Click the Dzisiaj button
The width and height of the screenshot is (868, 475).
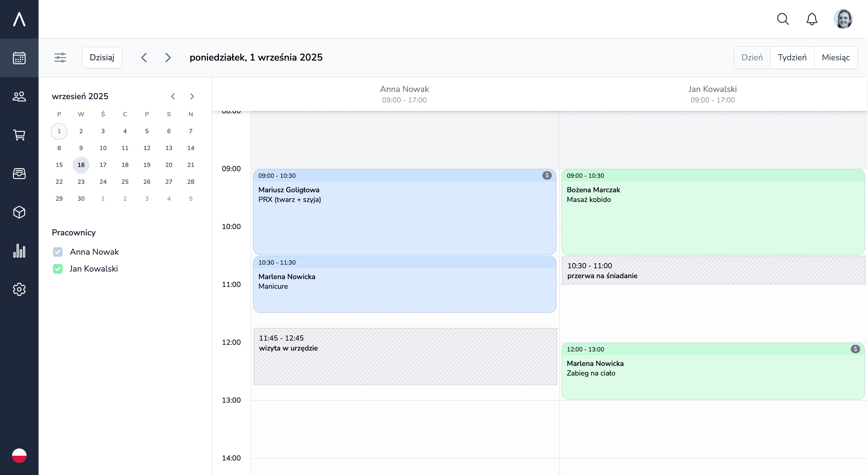coord(102,58)
